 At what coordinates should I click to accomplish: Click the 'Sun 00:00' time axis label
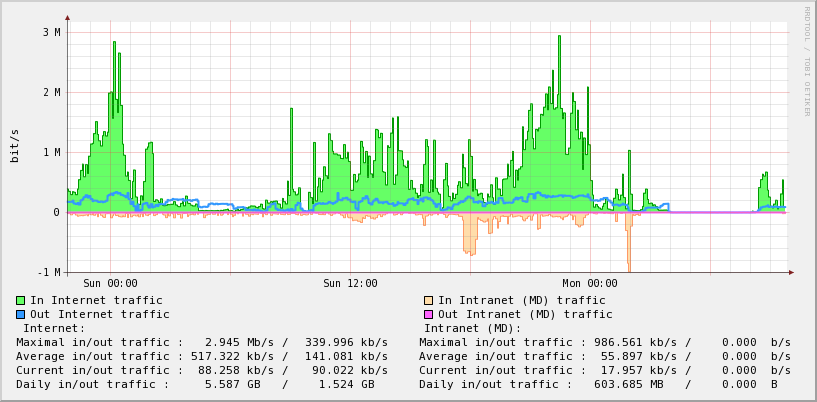point(110,284)
